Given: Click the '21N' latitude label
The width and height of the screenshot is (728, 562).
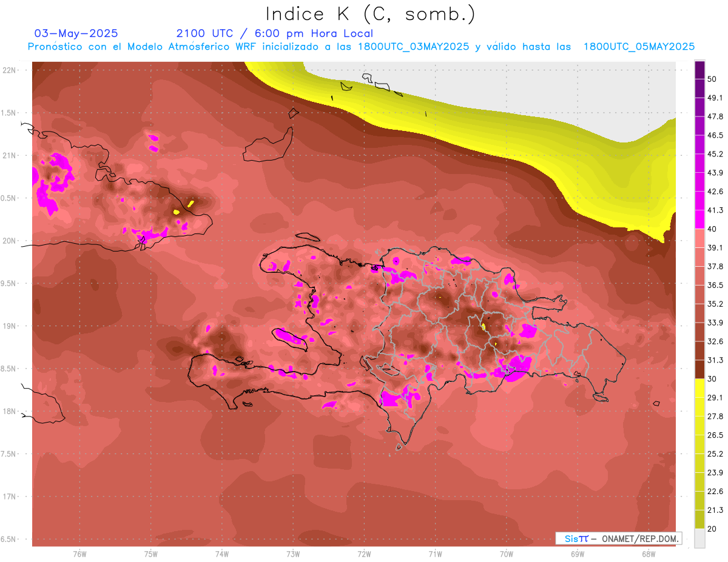Looking at the screenshot, I should [x=10, y=156].
